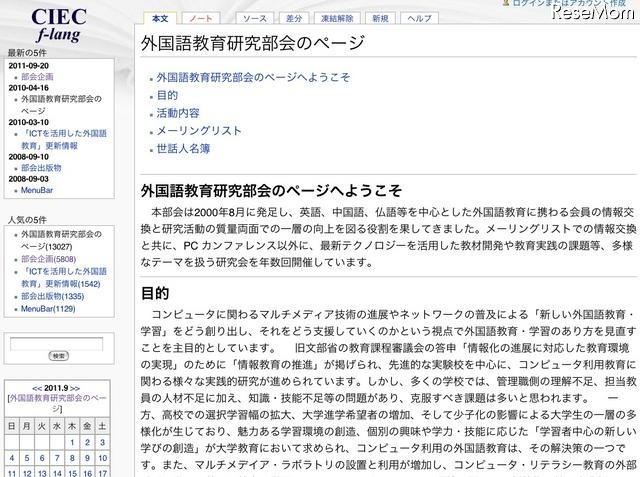This screenshot has width=640, height=477.
Task: Jump to 目的 in table of contents
Action: click(167, 95)
